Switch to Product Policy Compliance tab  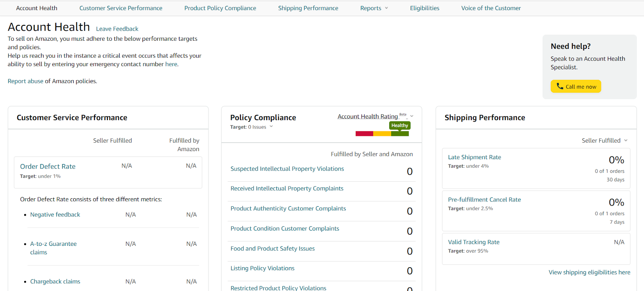[x=220, y=8]
